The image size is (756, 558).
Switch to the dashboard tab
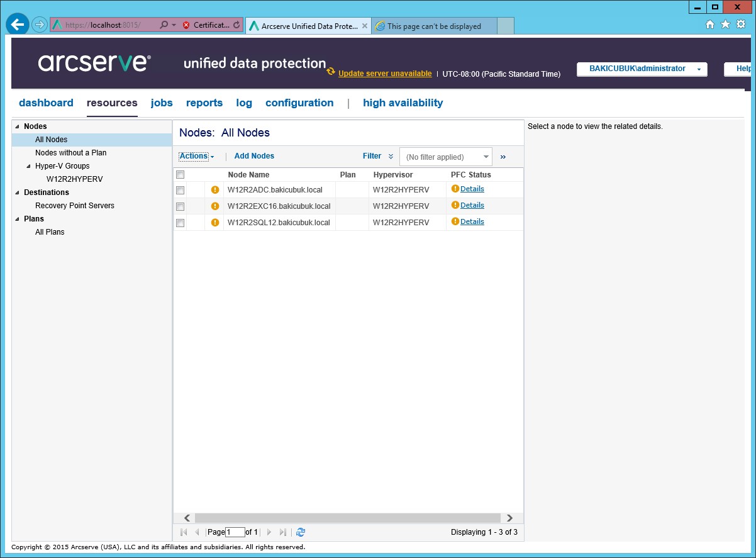[46, 103]
